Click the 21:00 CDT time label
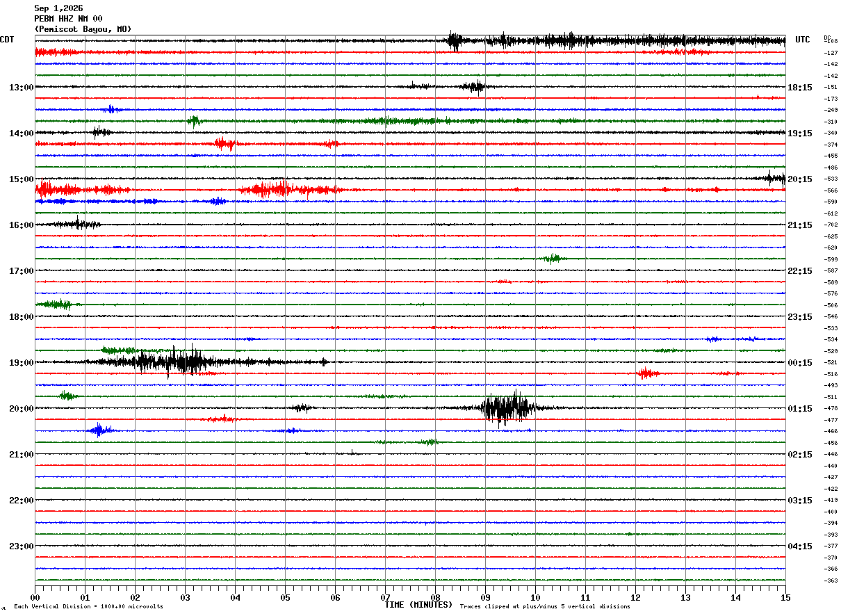This screenshot has width=841, height=616. point(22,455)
